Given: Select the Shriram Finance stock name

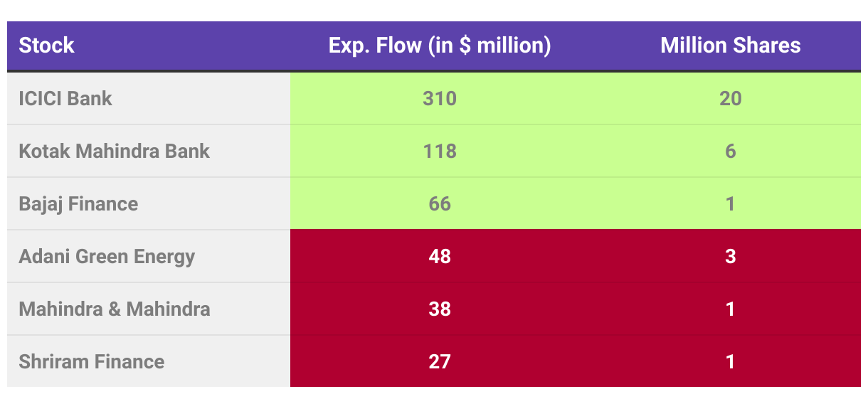Looking at the screenshot, I should coord(91,361).
